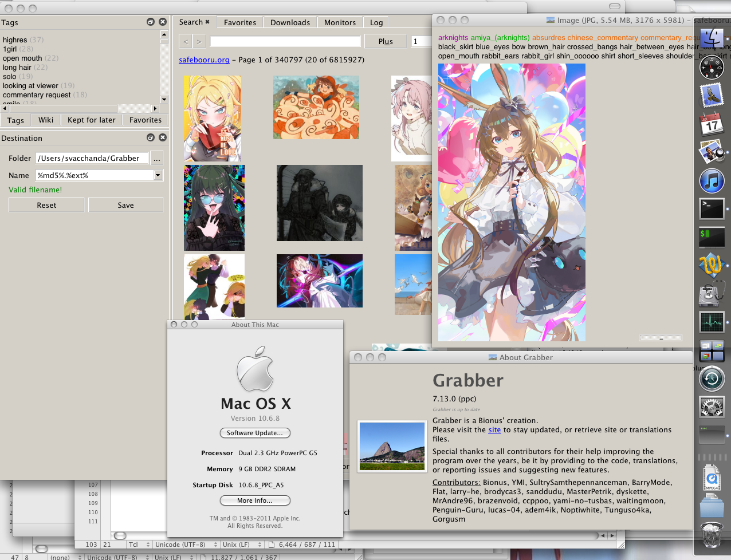This screenshot has height=560, width=731.
Task: Switch to the Search tab
Action: tap(194, 22)
